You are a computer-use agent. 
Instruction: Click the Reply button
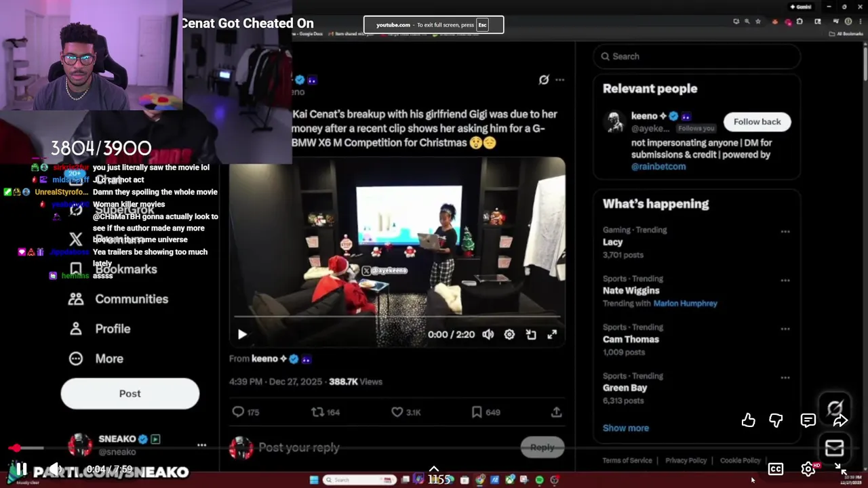click(x=542, y=447)
